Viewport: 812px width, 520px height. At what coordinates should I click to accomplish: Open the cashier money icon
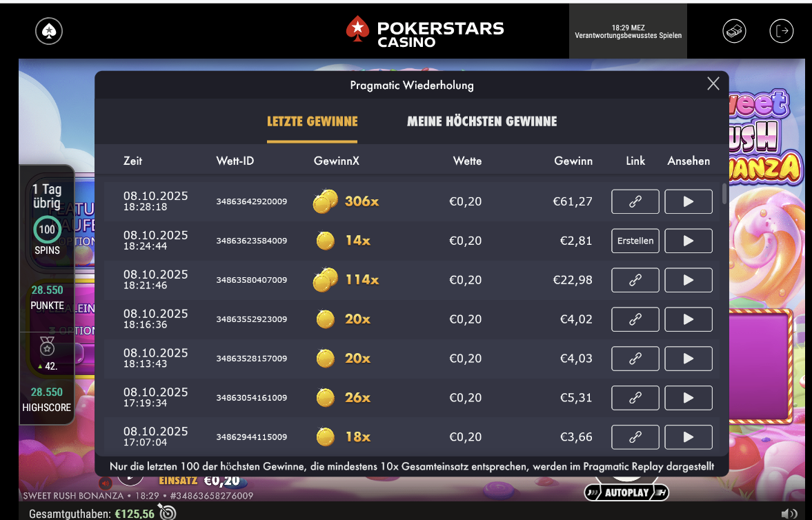pos(734,31)
